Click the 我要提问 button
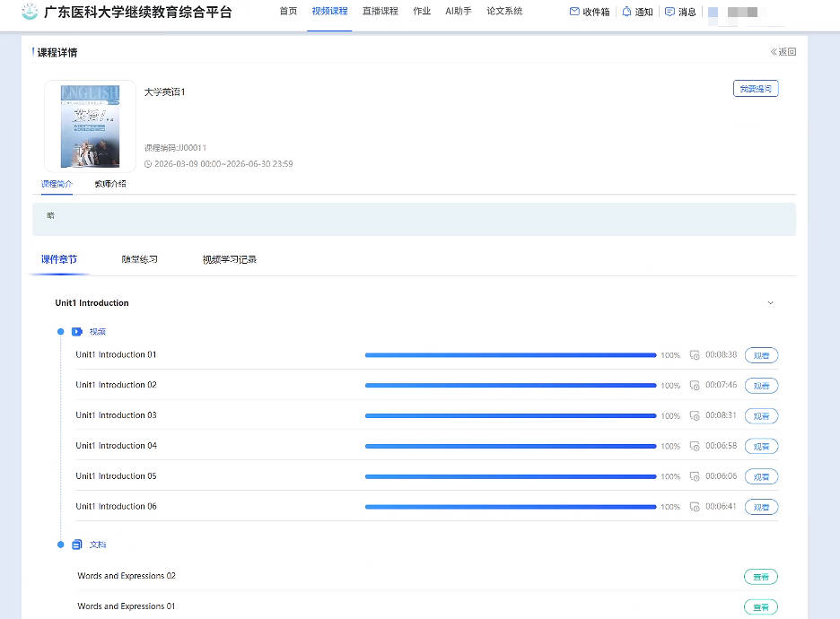This screenshot has height=619, width=840. coord(755,89)
